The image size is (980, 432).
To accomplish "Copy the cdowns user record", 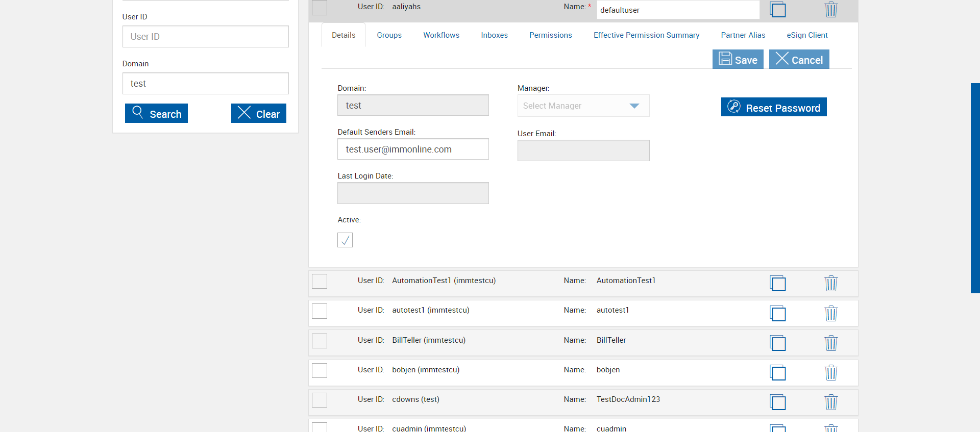I will pyautogui.click(x=778, y=402).
